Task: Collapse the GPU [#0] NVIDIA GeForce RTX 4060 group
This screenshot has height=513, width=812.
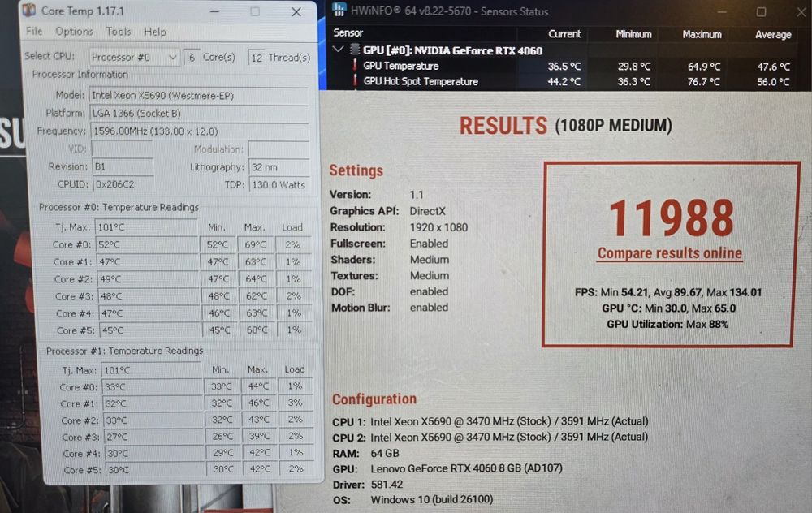Action: click(338, 50)
